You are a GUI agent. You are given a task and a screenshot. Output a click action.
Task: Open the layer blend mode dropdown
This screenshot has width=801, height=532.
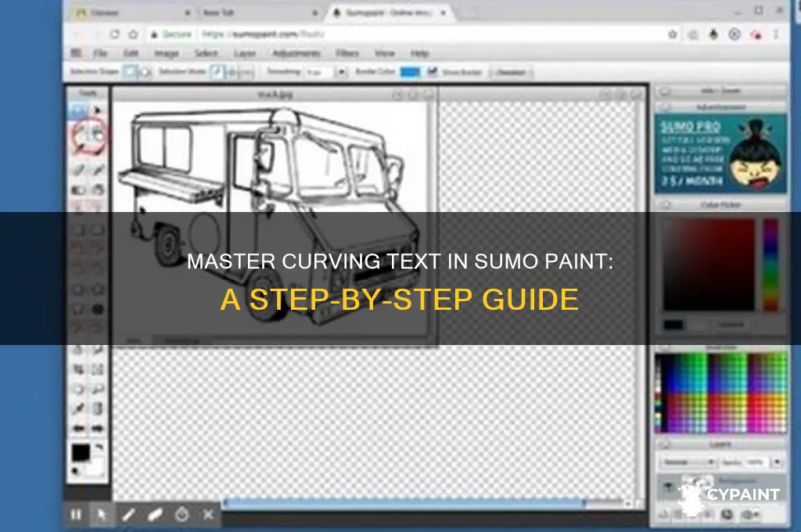click(688, 462)
